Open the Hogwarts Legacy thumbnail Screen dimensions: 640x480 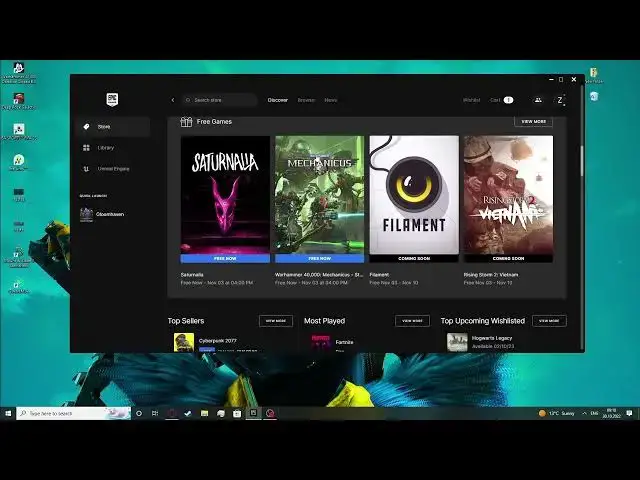pyautogui.click(x=457, y=342)
